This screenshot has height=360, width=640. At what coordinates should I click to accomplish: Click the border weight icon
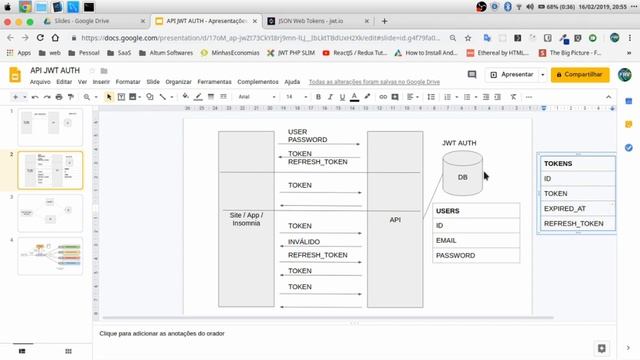coord(211,97)
